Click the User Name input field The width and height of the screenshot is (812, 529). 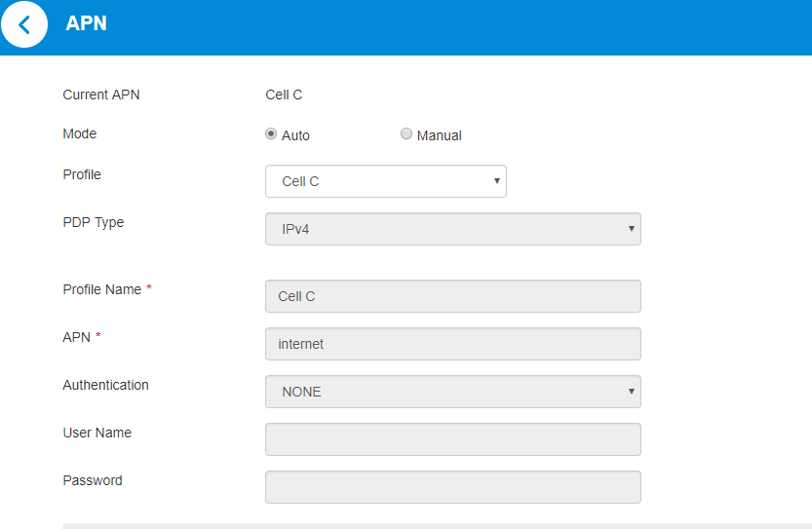tap(453, 439)
